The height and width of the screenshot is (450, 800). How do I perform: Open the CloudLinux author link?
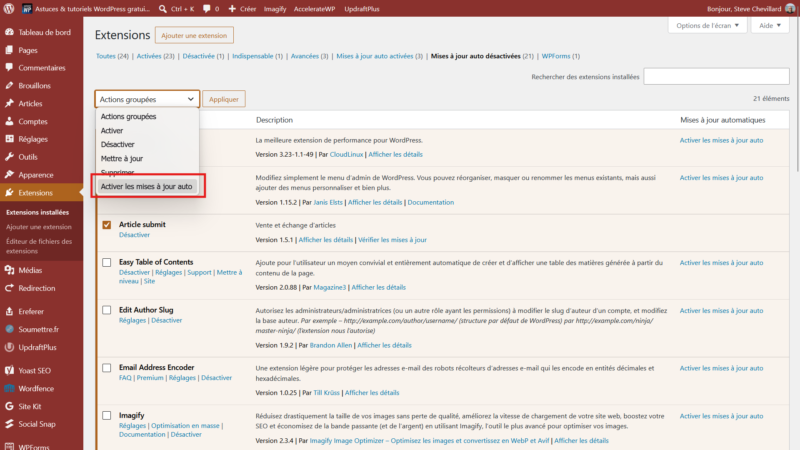point(346,154)
